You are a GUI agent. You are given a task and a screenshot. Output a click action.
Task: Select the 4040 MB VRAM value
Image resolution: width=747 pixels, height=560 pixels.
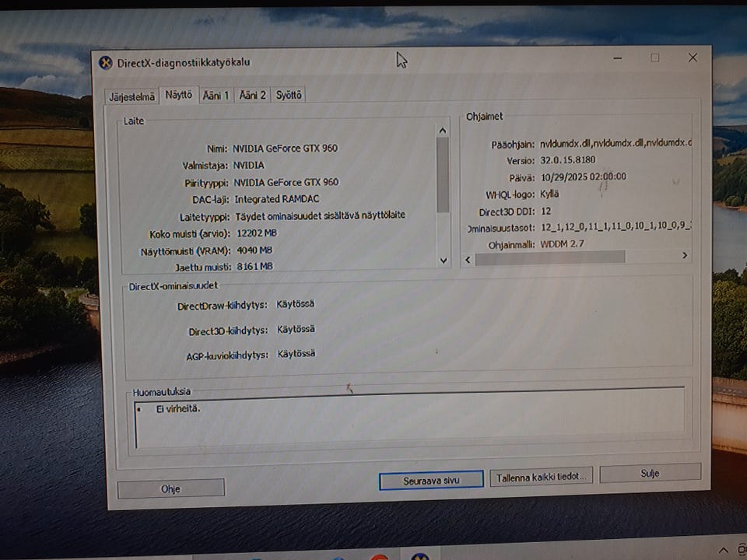pyautogui.click(x=254, y=250)
